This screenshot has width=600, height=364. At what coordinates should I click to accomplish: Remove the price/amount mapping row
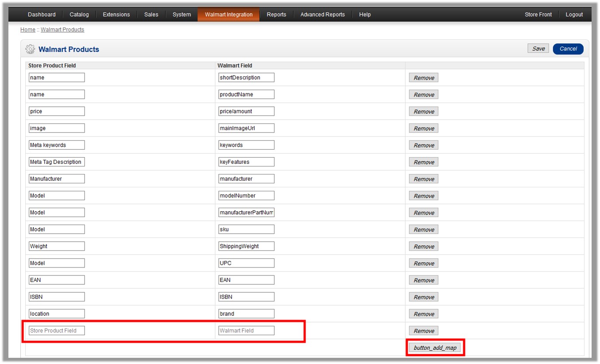point(424,112)
